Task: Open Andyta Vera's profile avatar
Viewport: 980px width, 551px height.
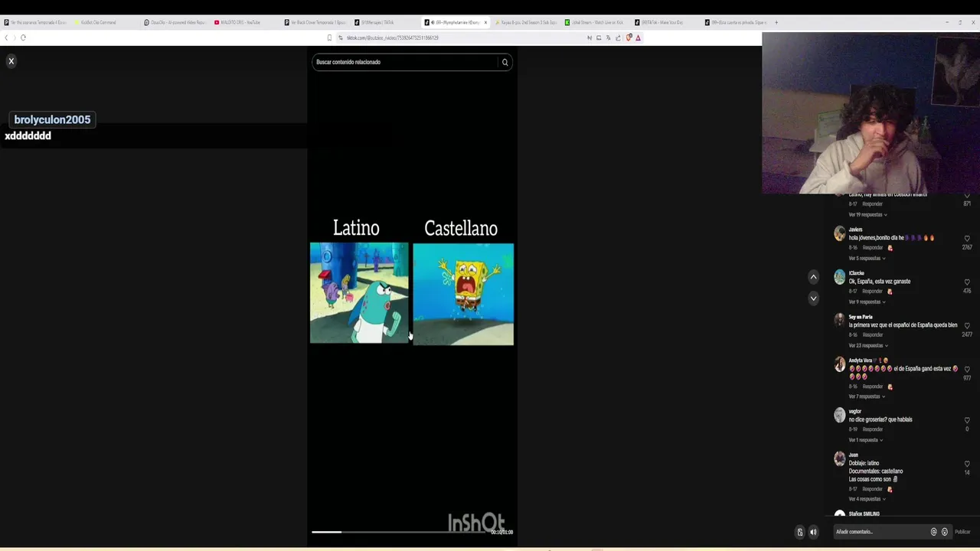Action: tap(840, 364)
